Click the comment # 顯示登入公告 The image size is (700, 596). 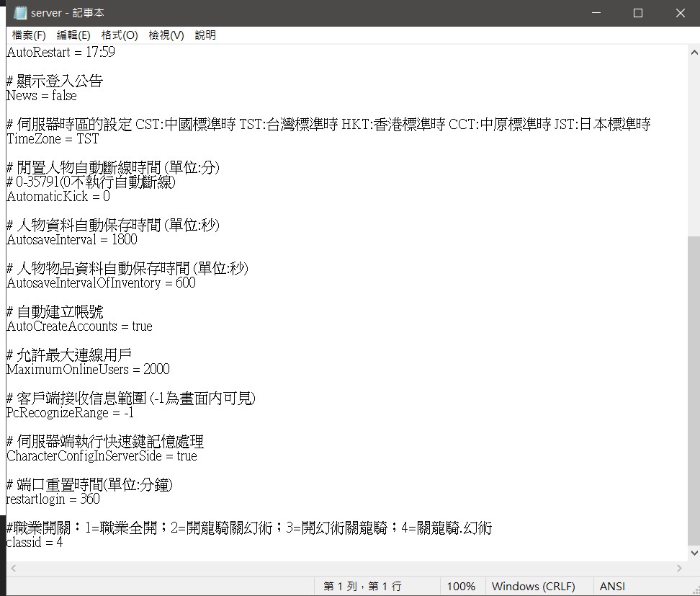(x=55, y=81)
